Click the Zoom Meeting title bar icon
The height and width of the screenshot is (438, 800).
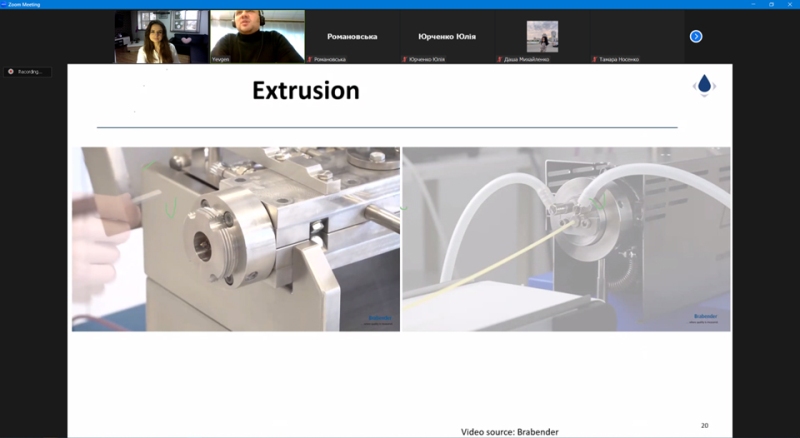(4, 4)
